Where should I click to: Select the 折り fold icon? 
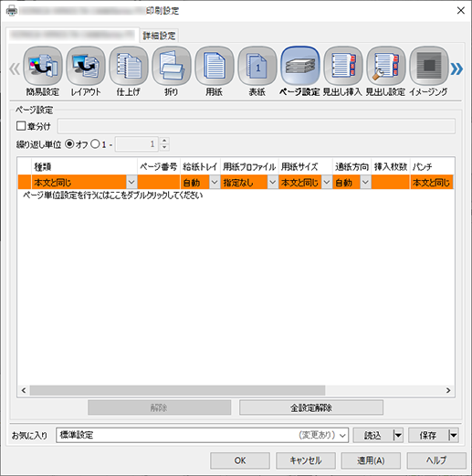point(172,70)
